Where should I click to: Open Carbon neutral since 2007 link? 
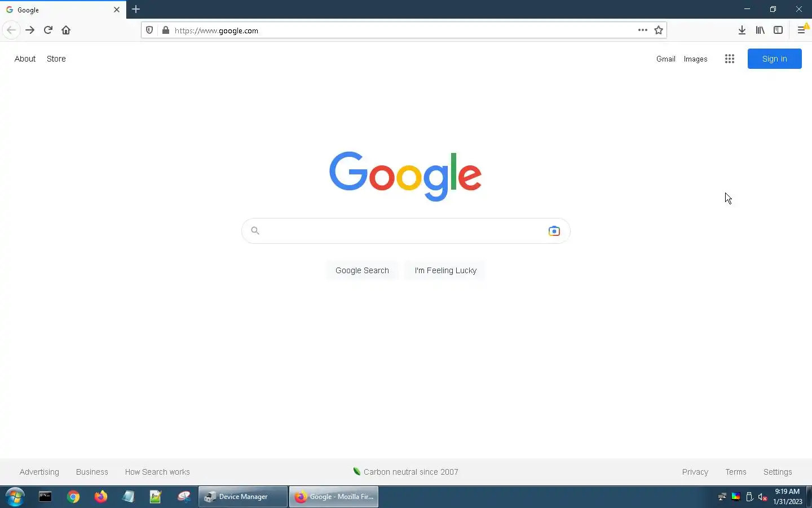click(405, 472)
